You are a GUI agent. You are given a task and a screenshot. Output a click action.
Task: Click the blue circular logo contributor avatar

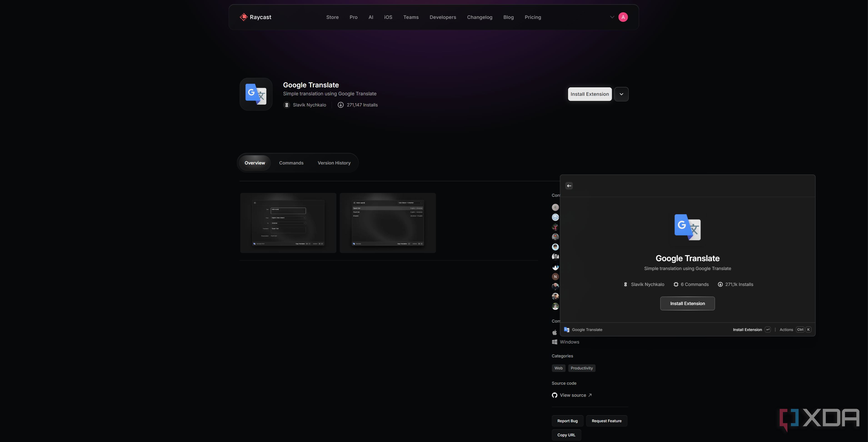555,217
